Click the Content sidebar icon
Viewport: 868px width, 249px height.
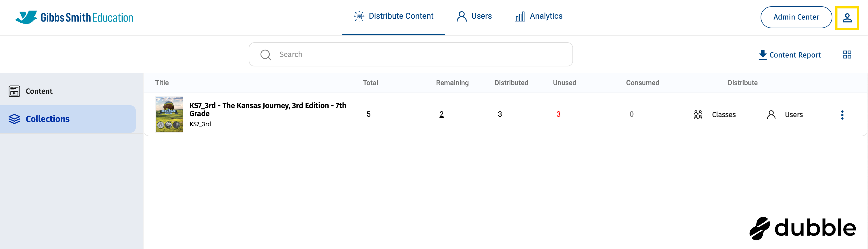point(14,91)
